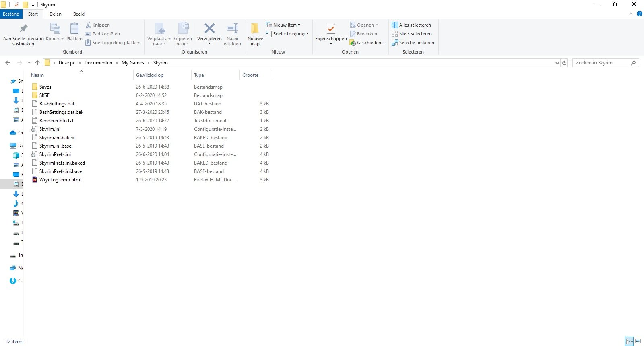Click the Eigenschappen checkmark icon
Viewport: 644px width, 346px height.
tap(331, 28)
